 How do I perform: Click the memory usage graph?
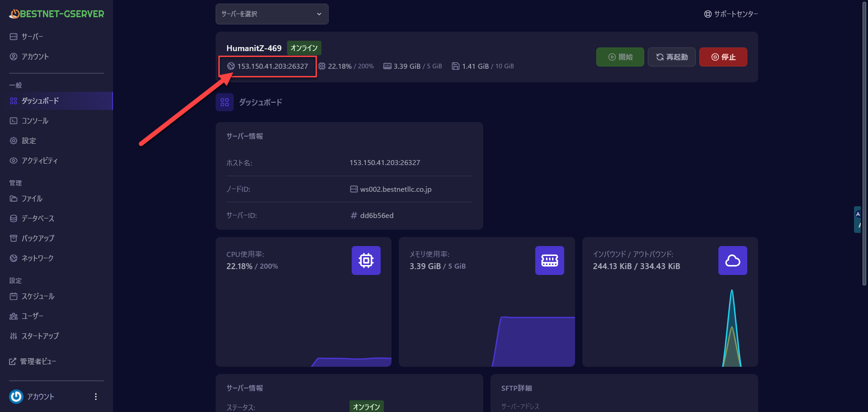point(533,341)
